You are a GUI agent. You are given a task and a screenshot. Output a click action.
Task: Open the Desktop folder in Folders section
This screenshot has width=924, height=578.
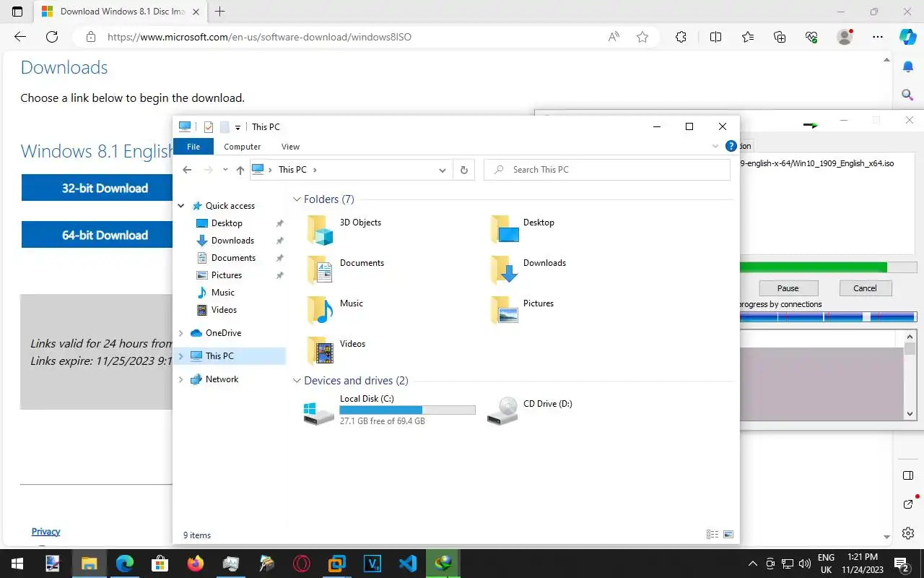(x=524, y=230)
